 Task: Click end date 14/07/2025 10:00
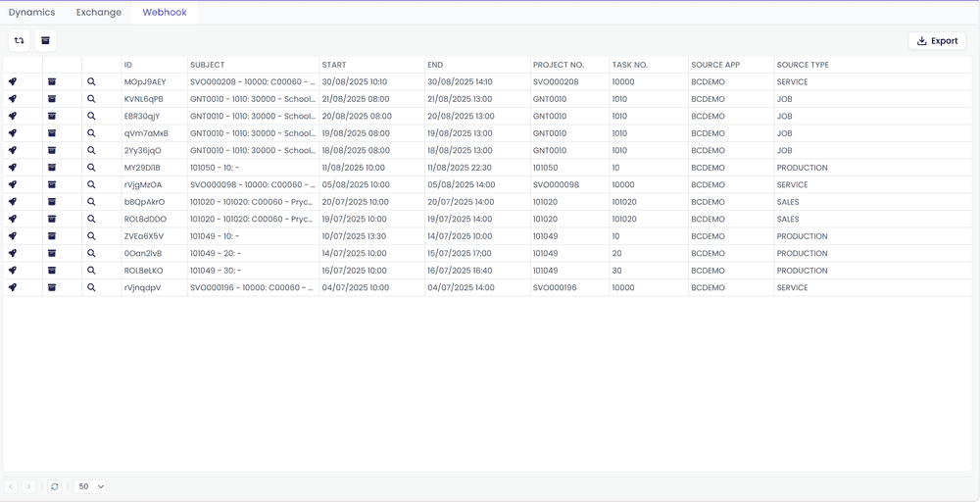pos(461,236)
